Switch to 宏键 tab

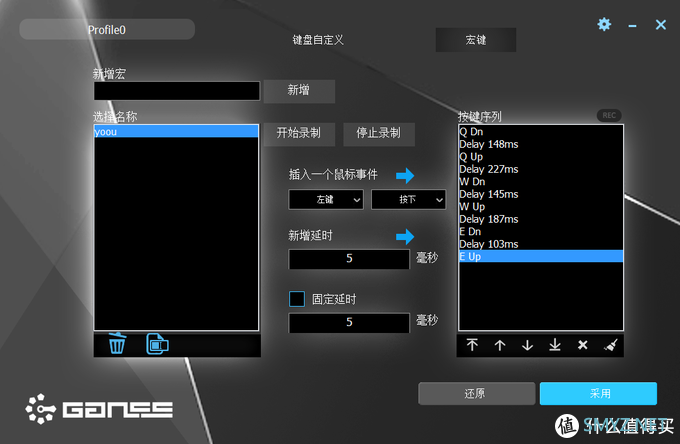[475, 40]
